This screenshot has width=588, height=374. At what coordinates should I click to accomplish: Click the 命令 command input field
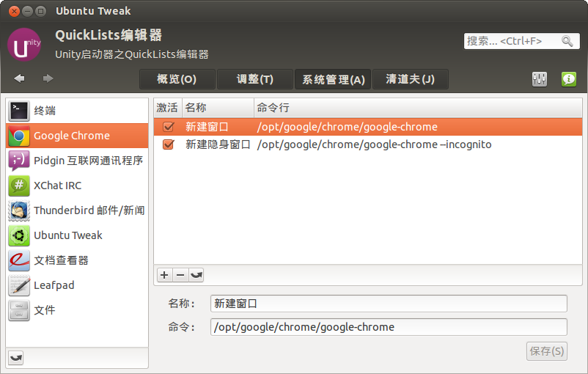pyautogui.click(x=389, y=327)
